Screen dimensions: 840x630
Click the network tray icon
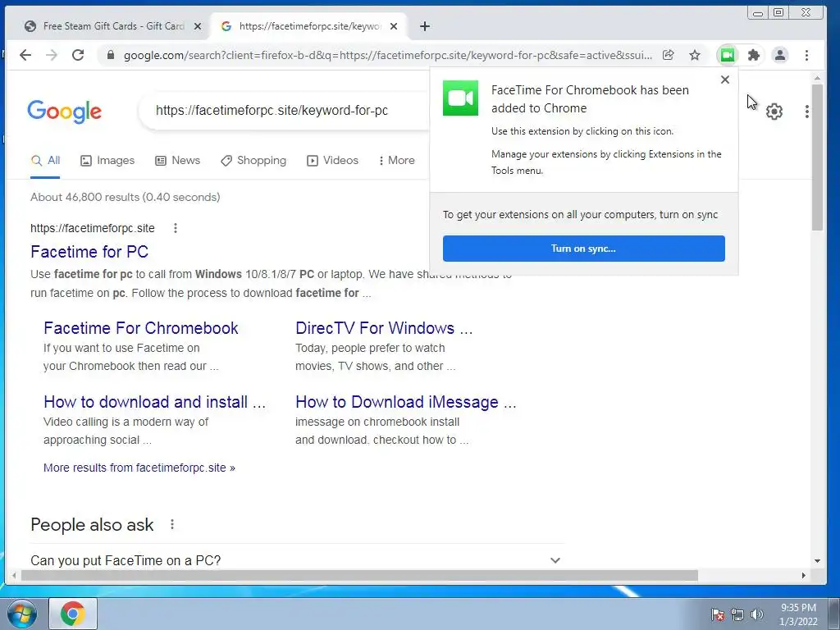pyautogui.click(x=737, y=614)
